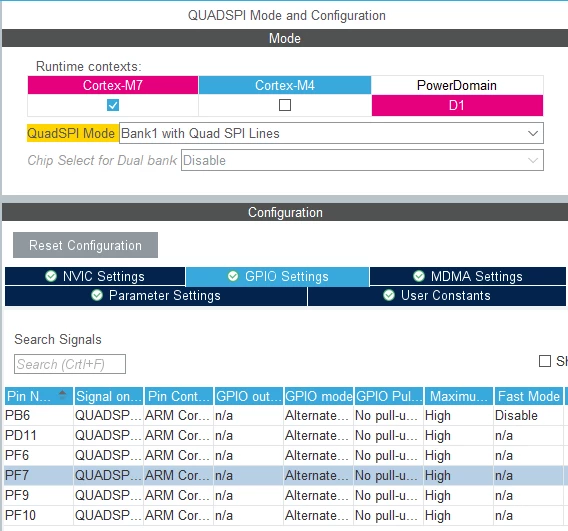
Task: Enable the Cortex-M4 runtime context checkbox
Action: pyautogui.click(x=285, y=105)
